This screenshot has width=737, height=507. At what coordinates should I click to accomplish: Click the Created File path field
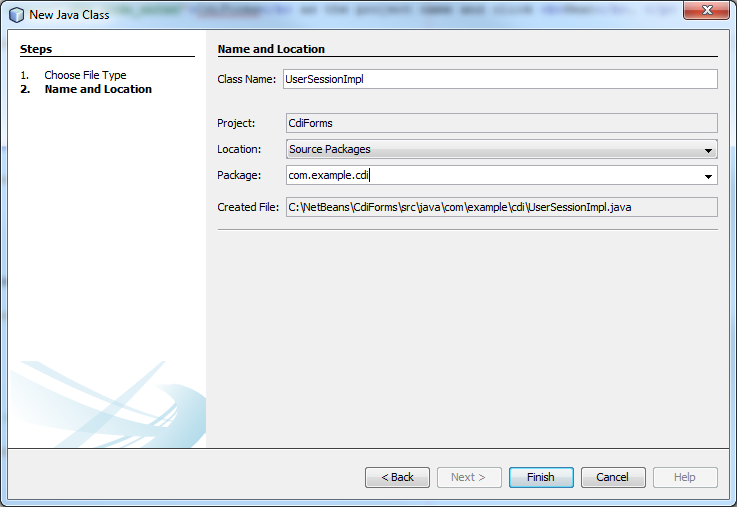click(x=502, y=207)
